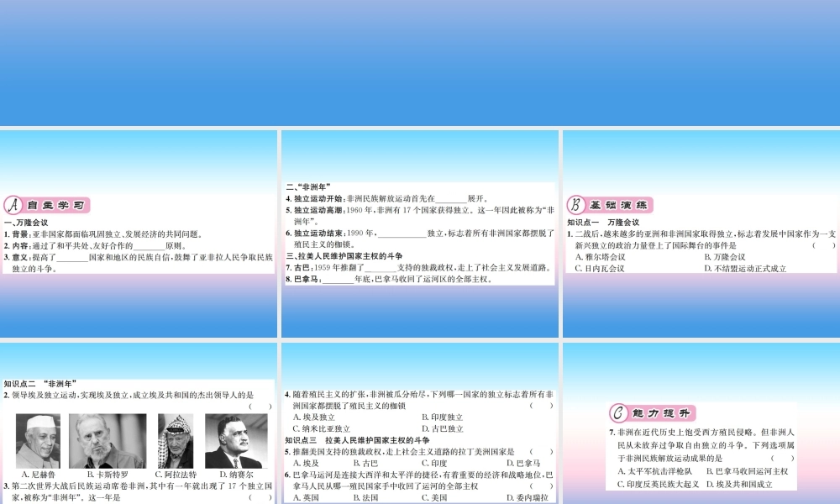Viewport: 840px width, 504px height.
Task: Select line 1 背景 about 亚非国家
Action: pos(104,234)
